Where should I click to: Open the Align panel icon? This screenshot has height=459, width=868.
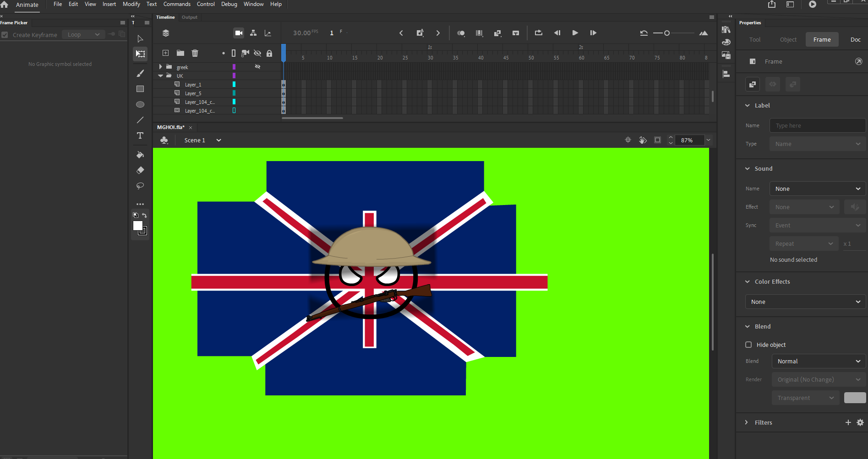(726, 73)
